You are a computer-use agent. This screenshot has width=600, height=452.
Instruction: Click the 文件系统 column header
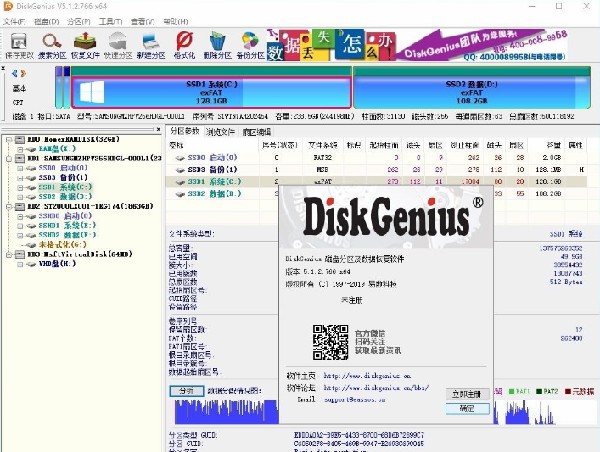(323, 145)
